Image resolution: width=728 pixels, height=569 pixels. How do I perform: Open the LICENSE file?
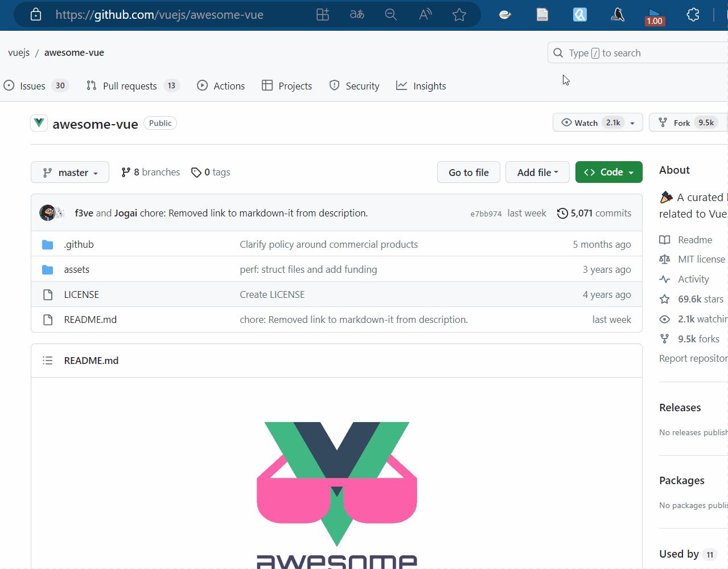[81, 294]
